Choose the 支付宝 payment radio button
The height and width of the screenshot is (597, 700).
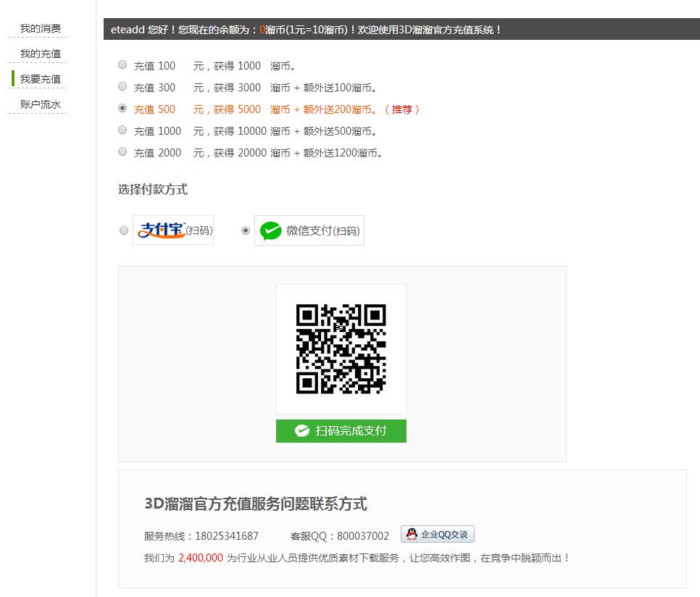coord(124,230)
